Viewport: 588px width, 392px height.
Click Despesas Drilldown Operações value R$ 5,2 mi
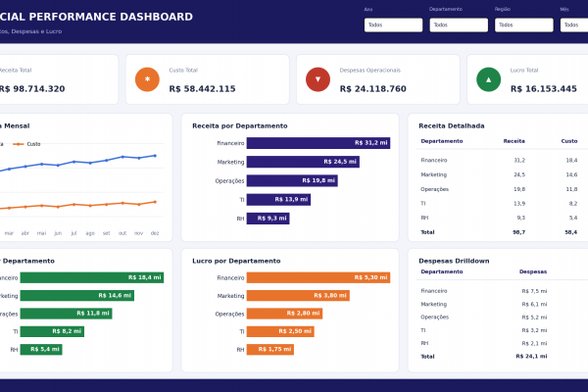point(534,318)
